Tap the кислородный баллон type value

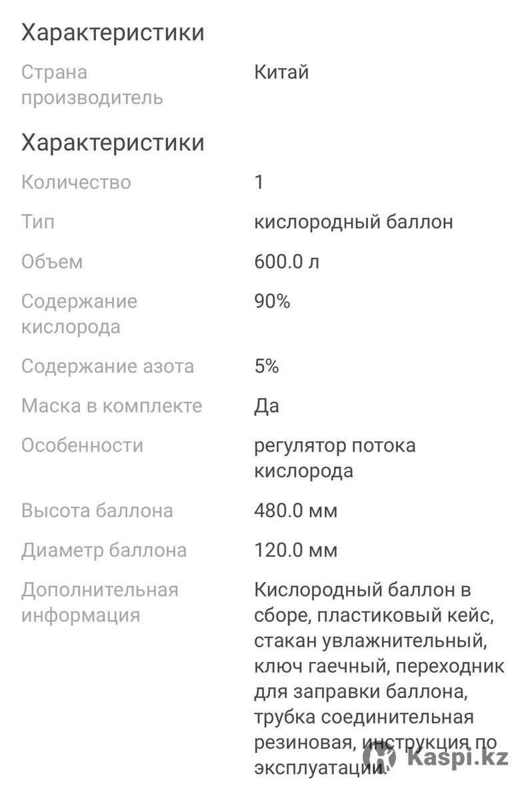[x=353, y=222]
